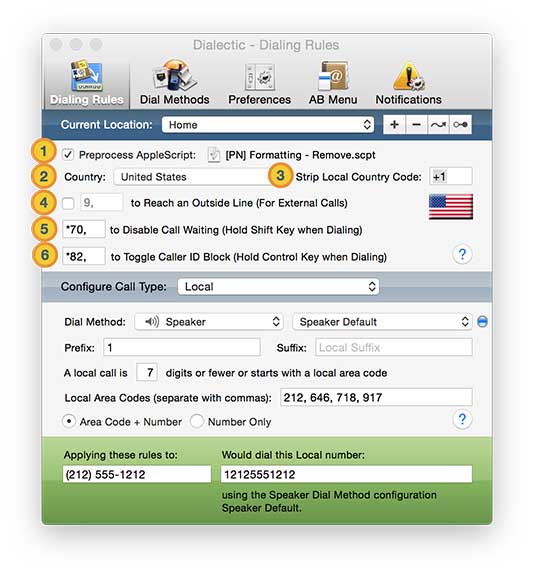Click the Caller ID Block field *82,
The width and height of the screenshot is (534, 575).
click(x=84, y=256)
